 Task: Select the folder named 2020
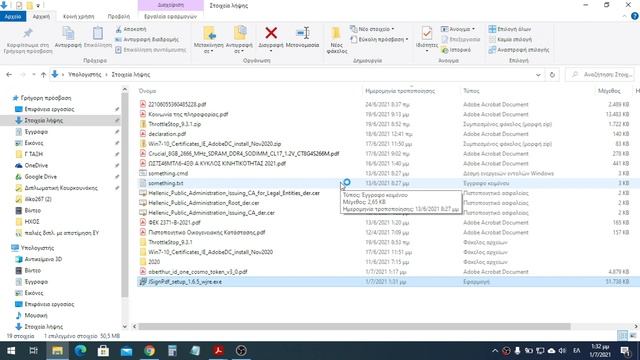pyautogui.click(x=154, y=262)
